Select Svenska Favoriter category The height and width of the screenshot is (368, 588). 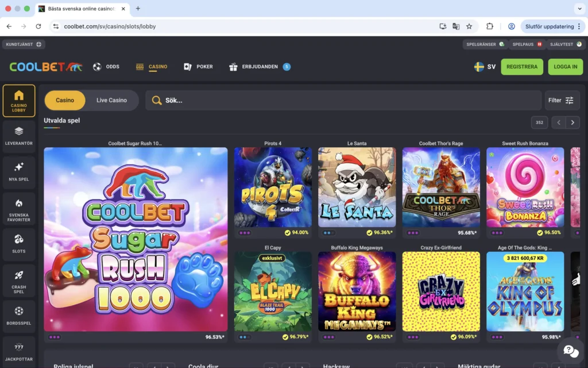coord(19,208)
